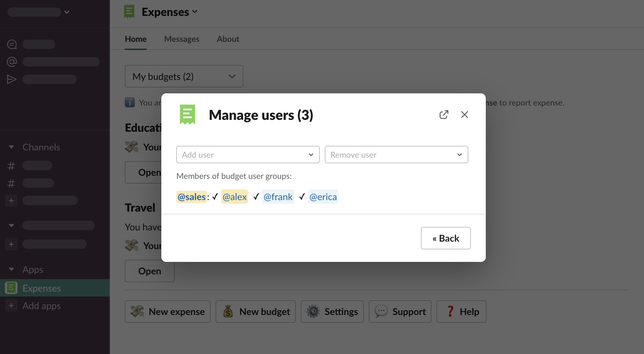Open the Add user dropdown

(248, 155)
